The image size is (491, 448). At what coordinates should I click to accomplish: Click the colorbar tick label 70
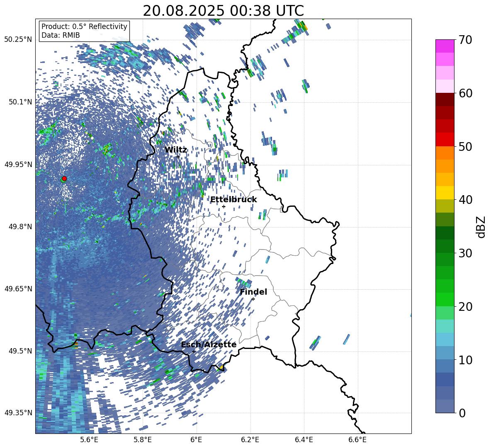click(466, 40)
